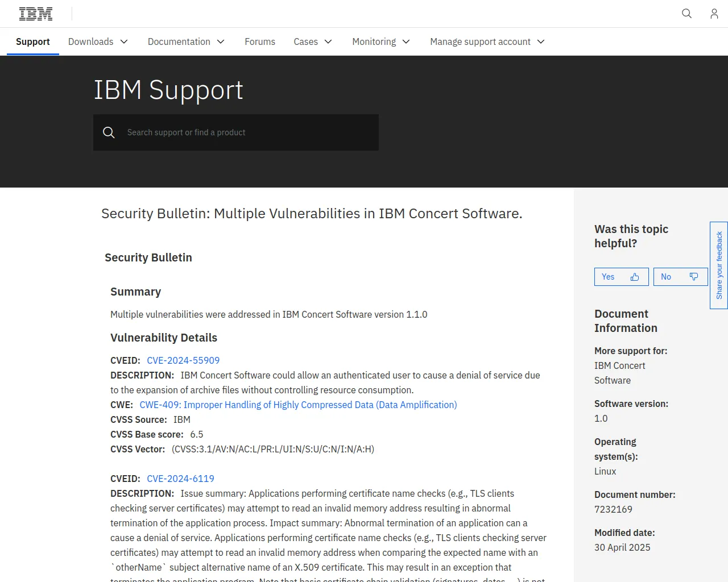Click document number 7232169
The width and height of the screenshot is (728, 582).
(613, 509)
